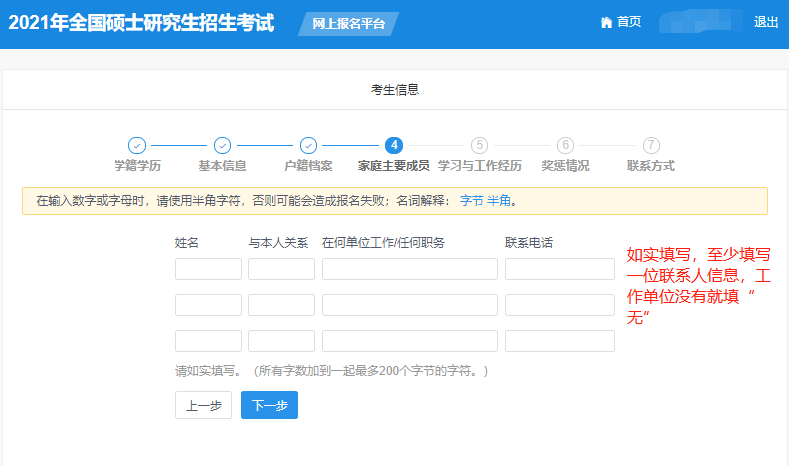The image size is (789, 466).
Task: Click the active step 4 circle
Action: coord(394,146)
